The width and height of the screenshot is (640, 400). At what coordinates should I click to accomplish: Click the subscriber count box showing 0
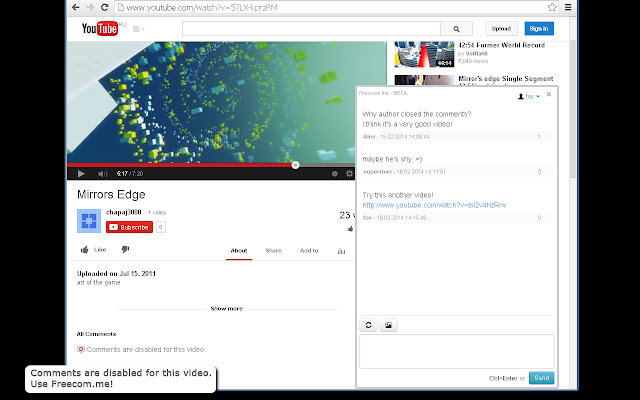coord(161,227)
